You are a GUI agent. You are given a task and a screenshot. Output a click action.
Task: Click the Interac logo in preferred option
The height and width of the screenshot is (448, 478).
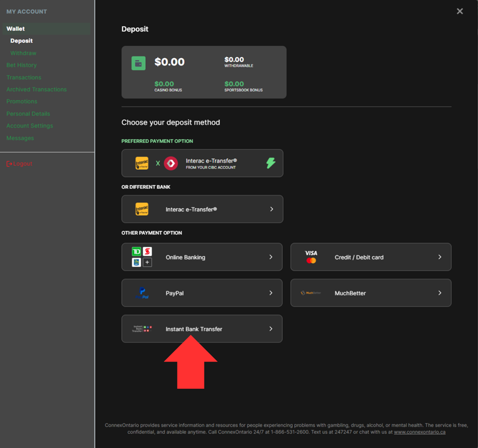coord(142,163)
